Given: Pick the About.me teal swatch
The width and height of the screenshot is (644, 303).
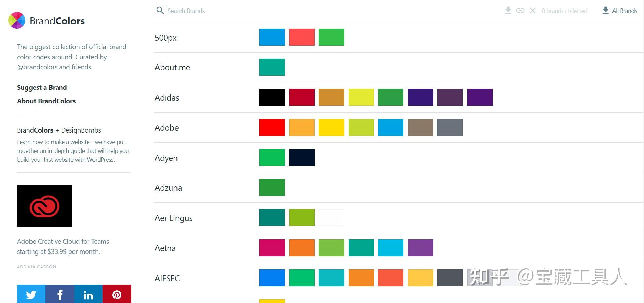Looking at the screenshot, I should pyautogui.click(x=272, y=67).
